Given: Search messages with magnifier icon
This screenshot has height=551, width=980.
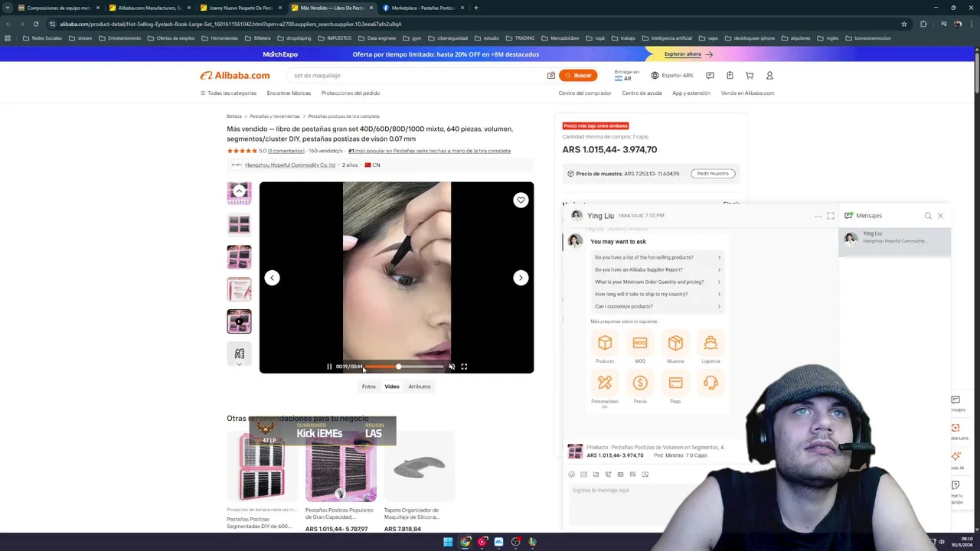Looking at the screenshot, I should point(928,216).
